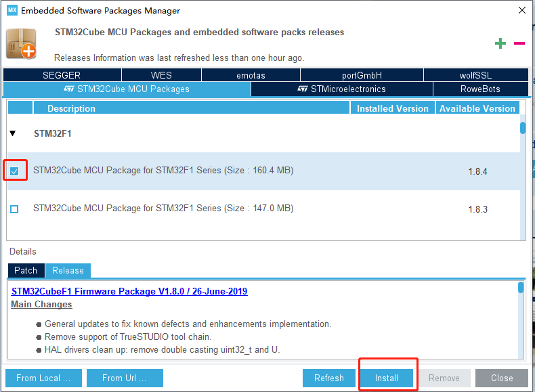Click the available version value 1.8.4
This screenshot has height=392, width=535.
[477, 171]
